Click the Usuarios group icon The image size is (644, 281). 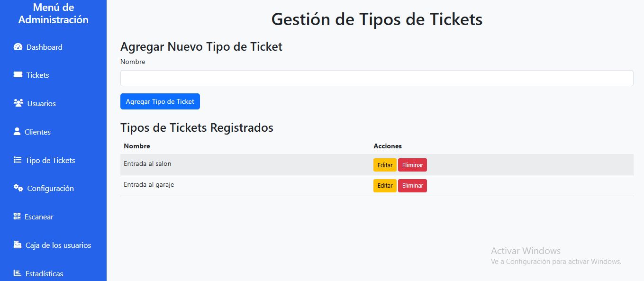point(18,103)
